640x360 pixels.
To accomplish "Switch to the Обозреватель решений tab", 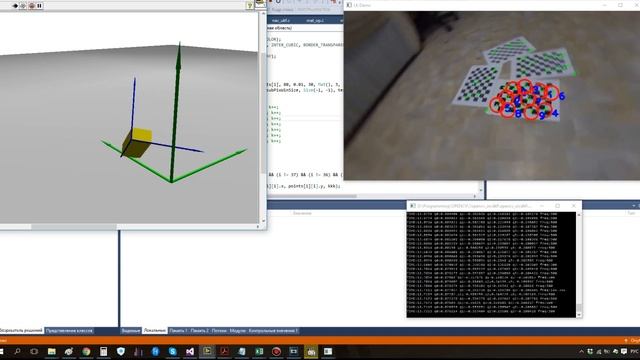I will (x=21, y=331).
